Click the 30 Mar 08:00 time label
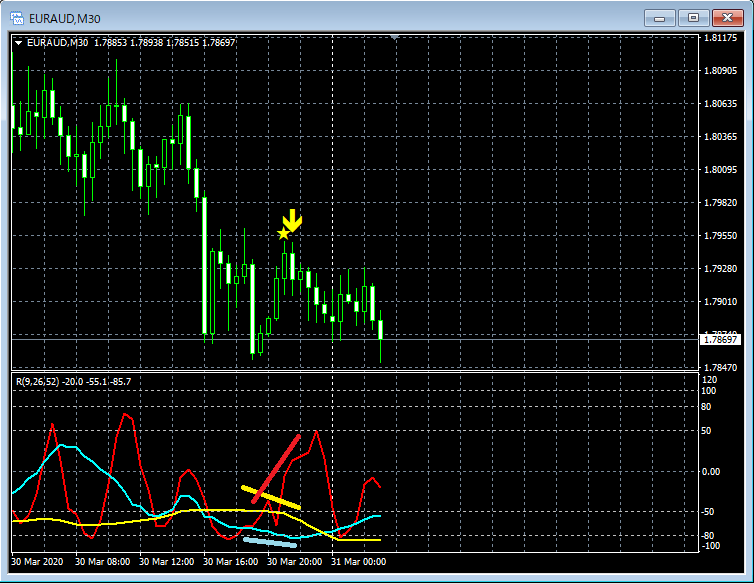Image resolution: width=754 pixels, height=584 pixels. pyautogui.click(x=102, y=561)
